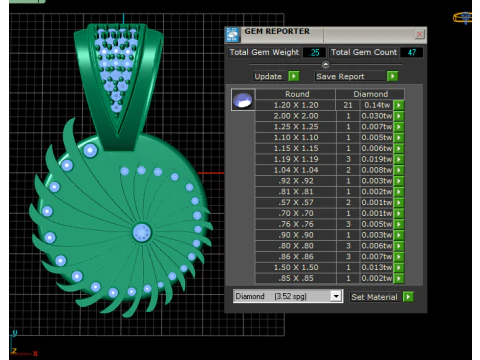Click the Update button
The image size is (480, 360).
click(x=270, y=76)
